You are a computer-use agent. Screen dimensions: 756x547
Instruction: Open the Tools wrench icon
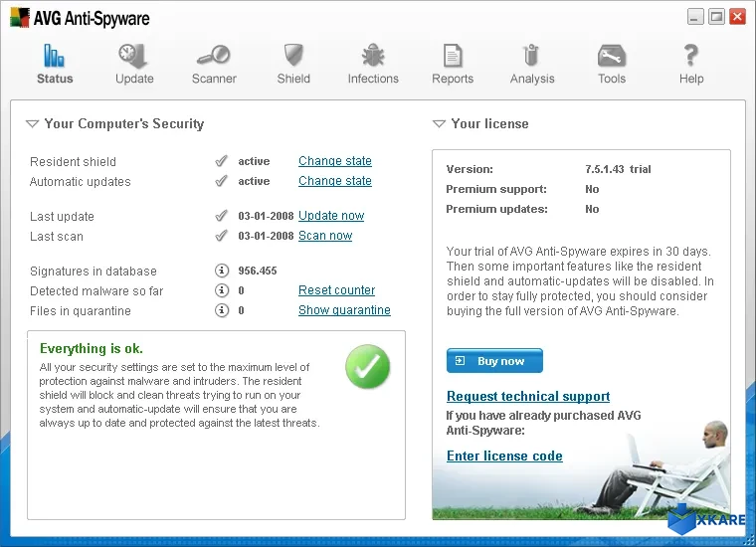[612, 56]
